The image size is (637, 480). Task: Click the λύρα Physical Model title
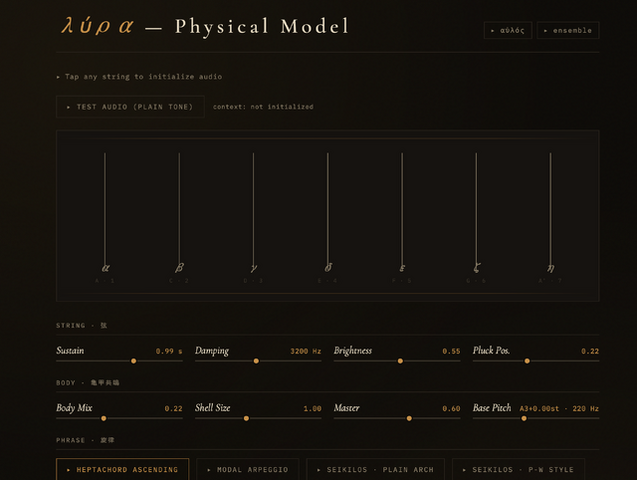pyautogui.click(x=205, y=26)
